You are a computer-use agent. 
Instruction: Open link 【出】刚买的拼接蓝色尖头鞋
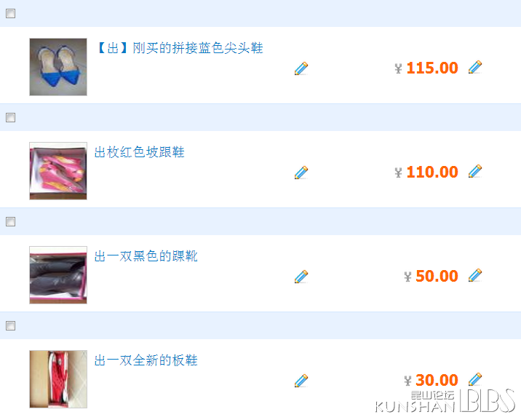pos(180,48)
